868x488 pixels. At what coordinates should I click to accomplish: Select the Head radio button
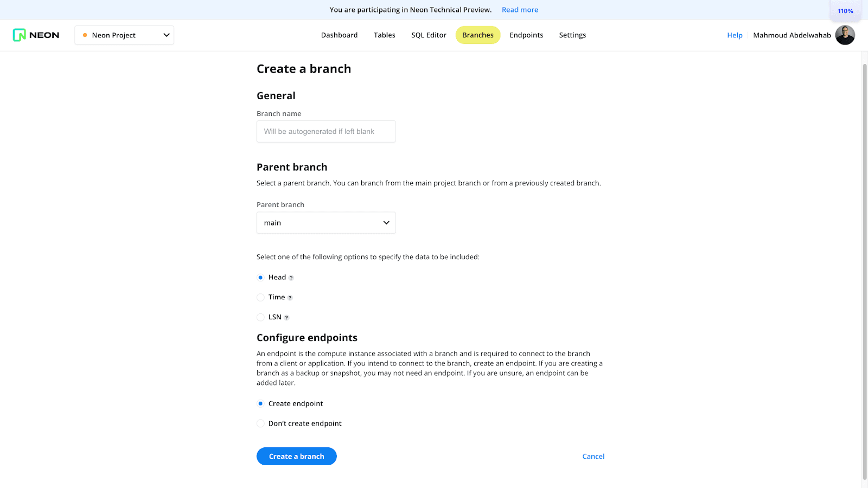(260, 277)
